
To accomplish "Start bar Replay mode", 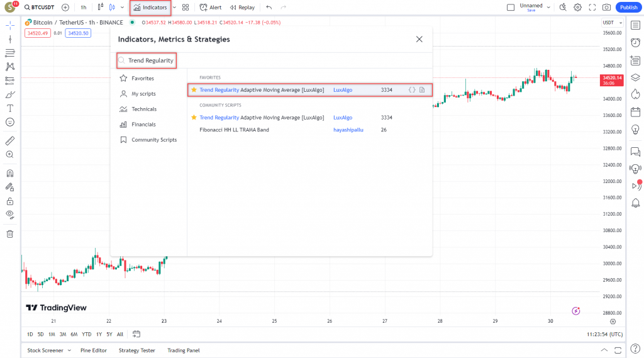I will click(x=242, y=8).
